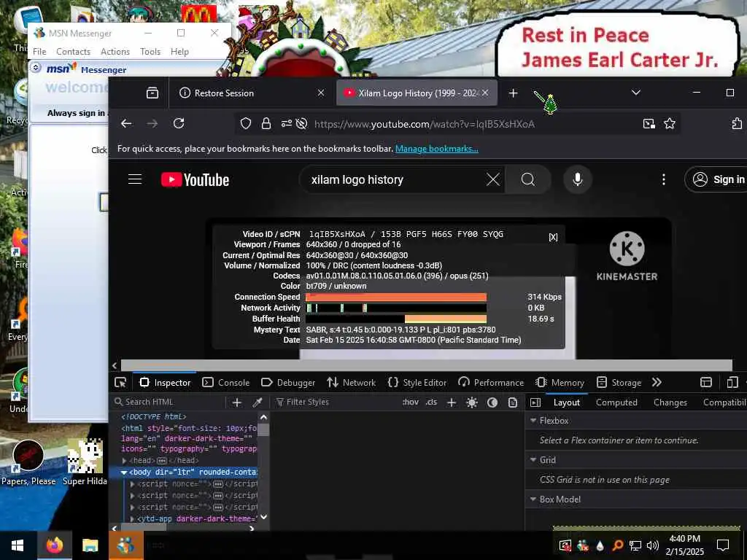Open the tracking protection shield icon

click(x=246, y=124)
